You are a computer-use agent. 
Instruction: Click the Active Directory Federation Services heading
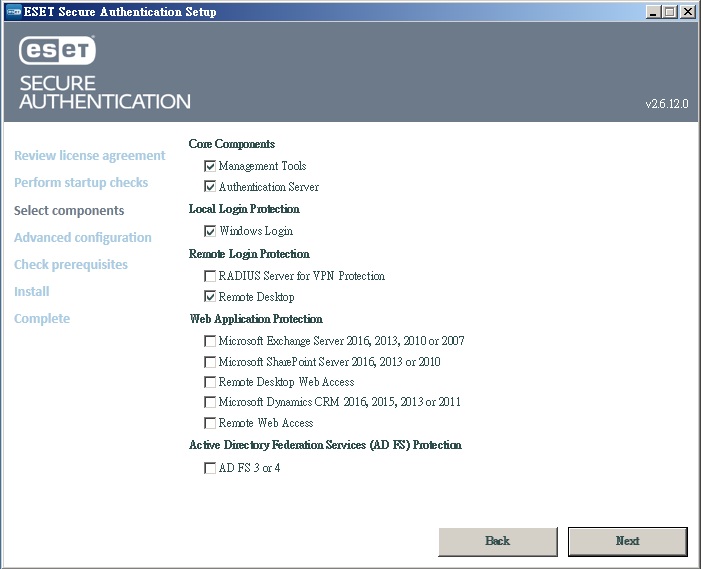coord(325,445)
